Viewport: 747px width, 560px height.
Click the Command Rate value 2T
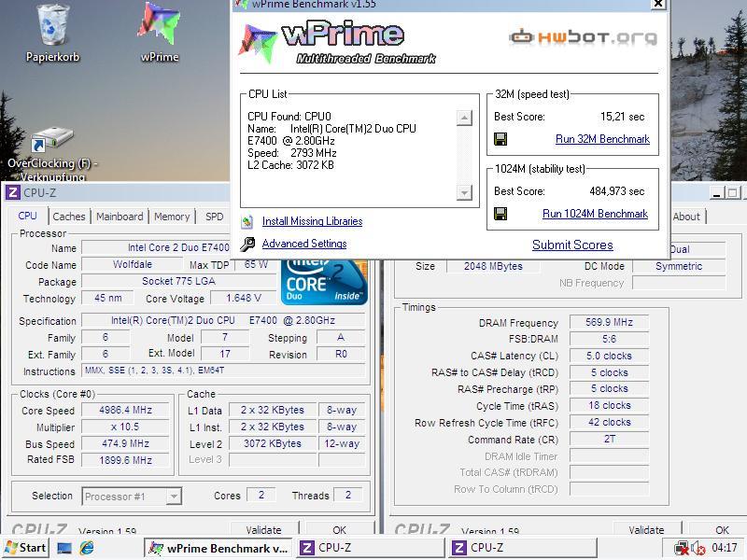click(610, 439)
